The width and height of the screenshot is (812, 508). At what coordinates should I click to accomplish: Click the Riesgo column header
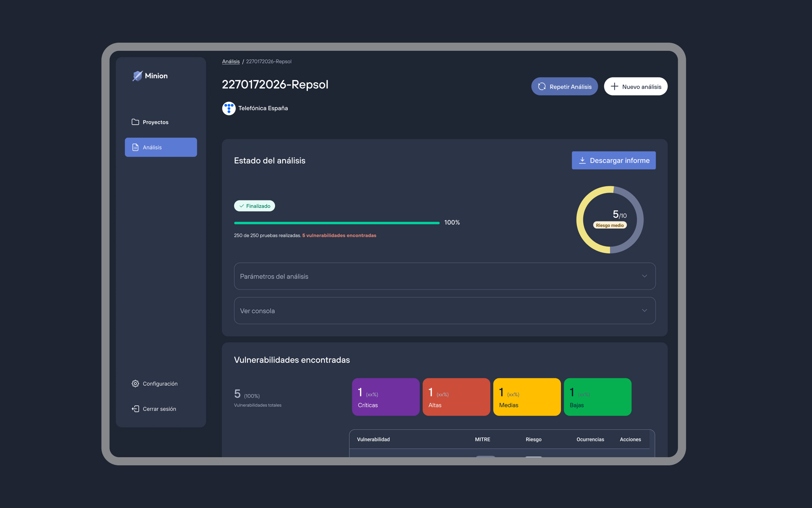pos(534,439)
